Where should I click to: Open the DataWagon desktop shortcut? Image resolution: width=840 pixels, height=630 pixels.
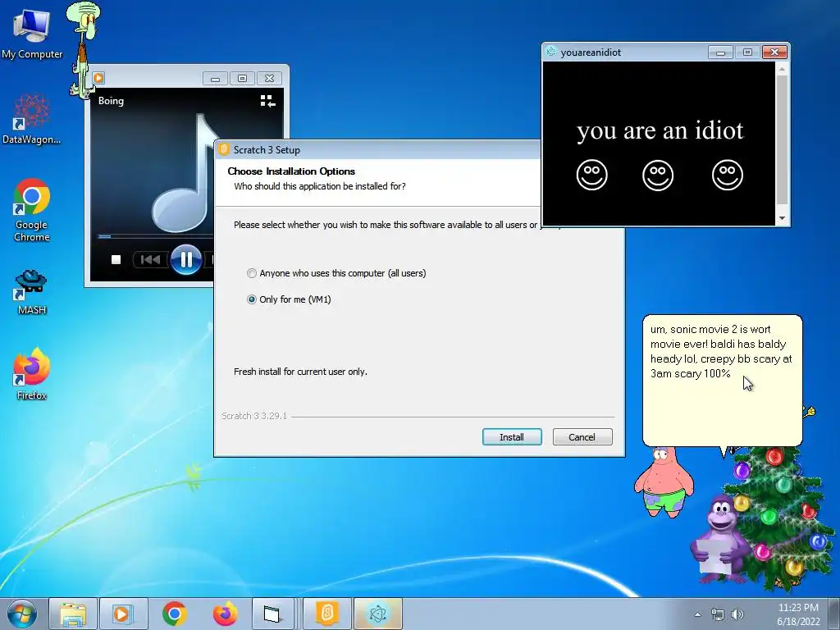point(32,119)
